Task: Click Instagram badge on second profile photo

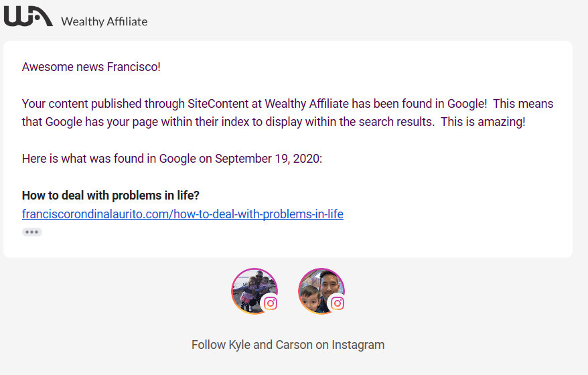Action: click(337, 303)
